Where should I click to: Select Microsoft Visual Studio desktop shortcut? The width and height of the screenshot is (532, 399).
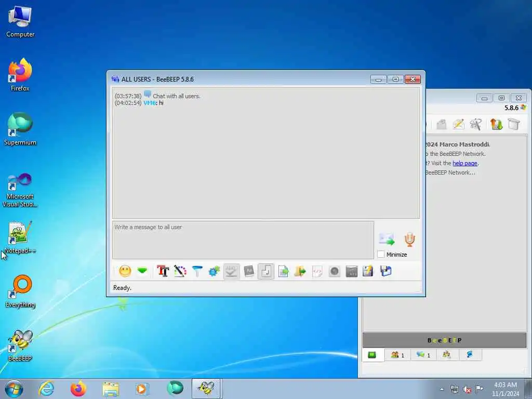pos(20,190)
